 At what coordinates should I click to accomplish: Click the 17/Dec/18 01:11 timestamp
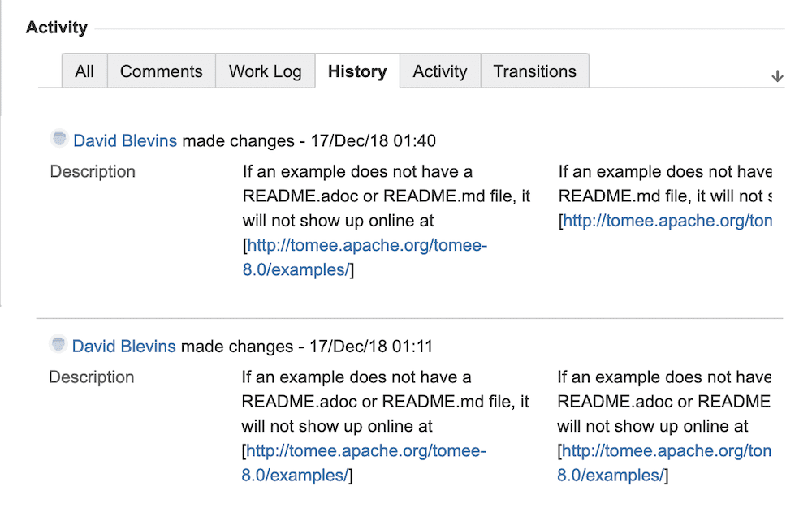(x=371, y=346)
